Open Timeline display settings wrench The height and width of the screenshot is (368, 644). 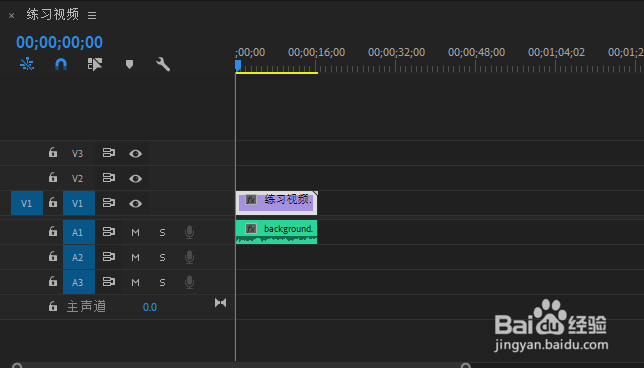(163, 64)
